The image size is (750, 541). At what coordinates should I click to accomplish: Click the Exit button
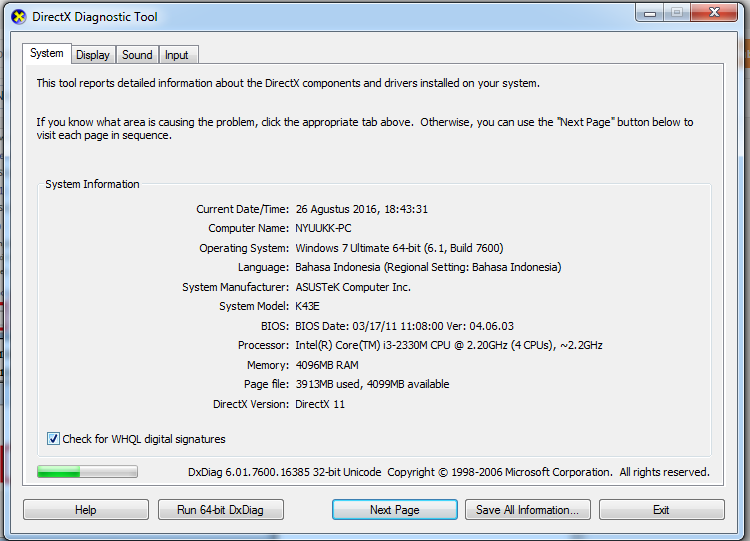[662, 510]
